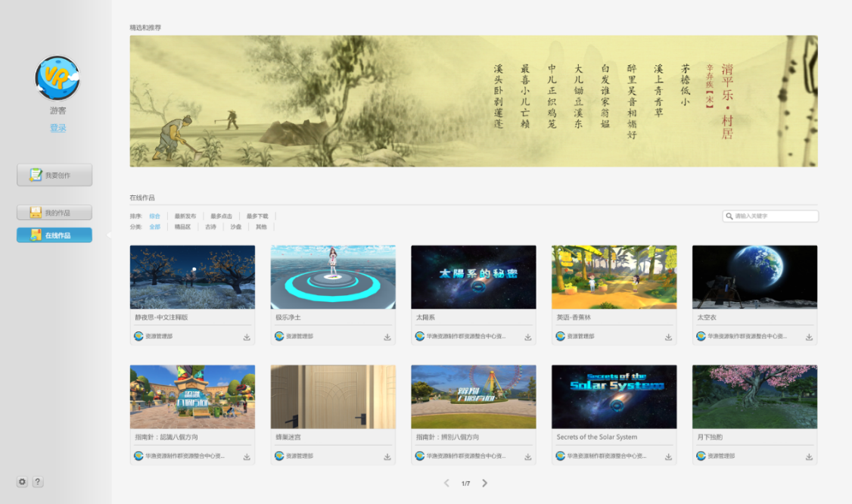
Task: Filter category 全部
Action: pyautogui.click(x=155, y=227)
